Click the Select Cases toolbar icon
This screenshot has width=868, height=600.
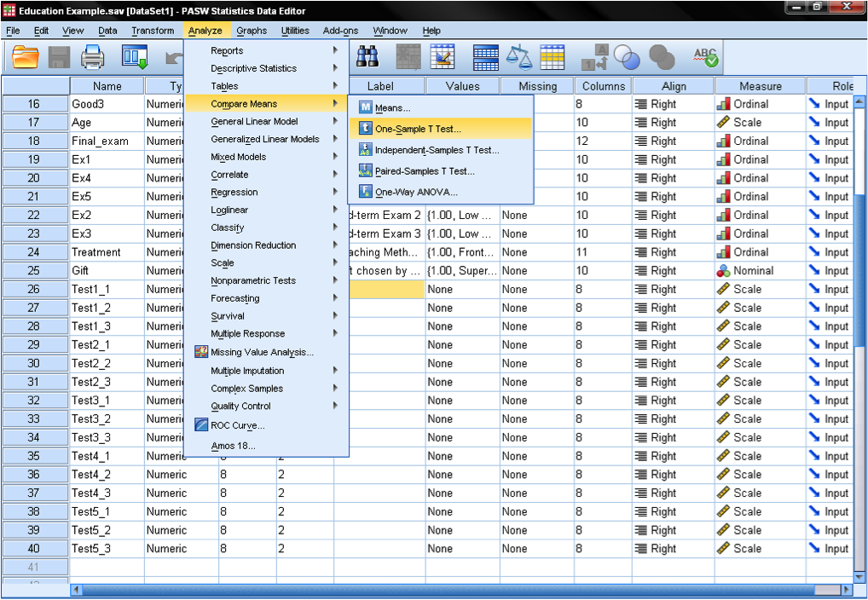tap(553, 57)
